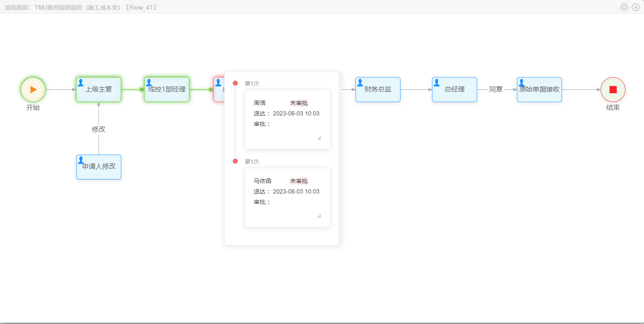
Task: Click second red timeline dot 第1次
Action: coord(235,161)
